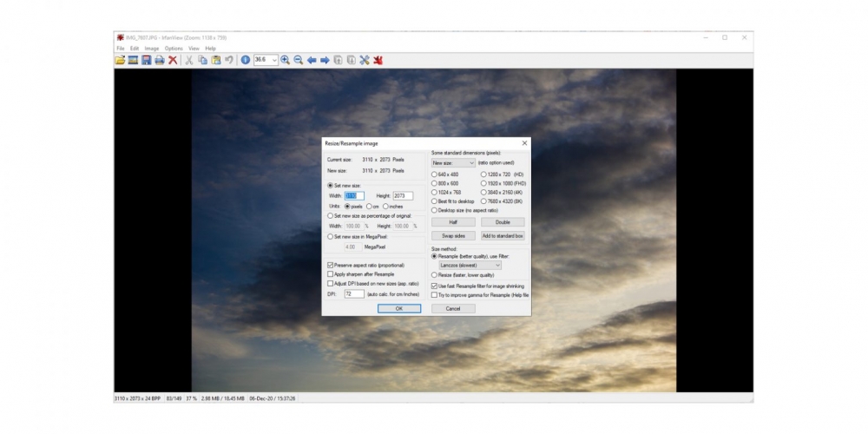
Task: Open settings wrench and screwdriver icon
Action: [x=365, y=60]
